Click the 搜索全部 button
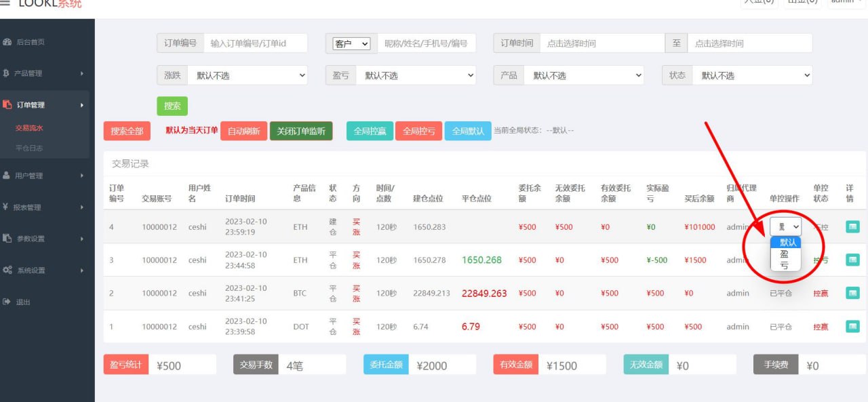The image size is (868, 402). [127, 131]
